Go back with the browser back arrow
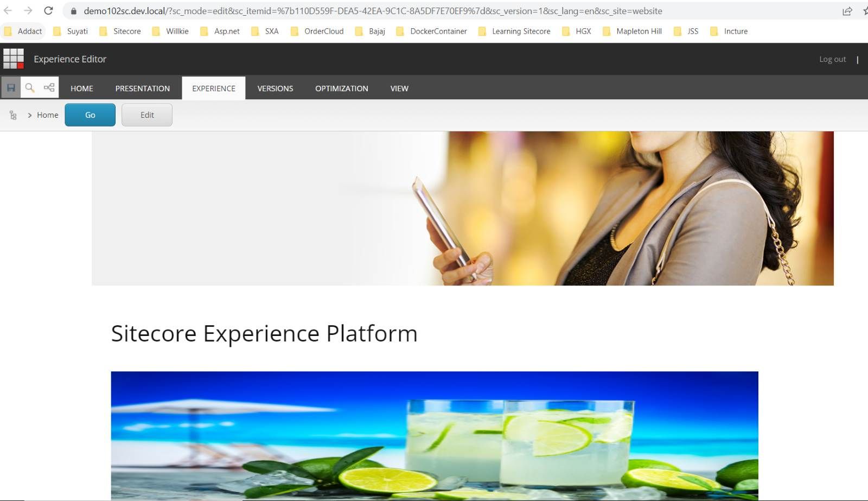 8,11
